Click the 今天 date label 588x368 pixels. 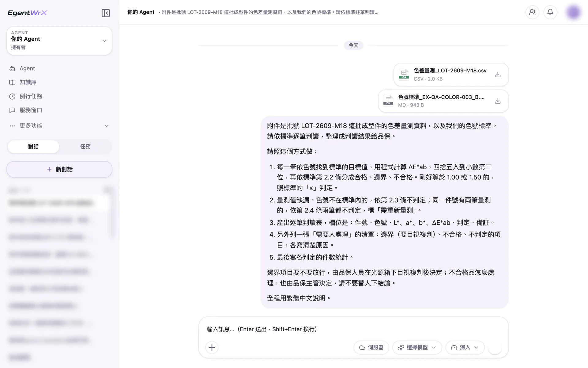[353, 45]
